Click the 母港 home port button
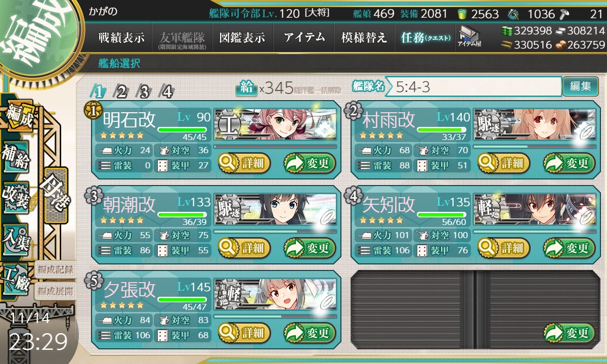This screenshot has width=607, height=364. click(56, 194)
